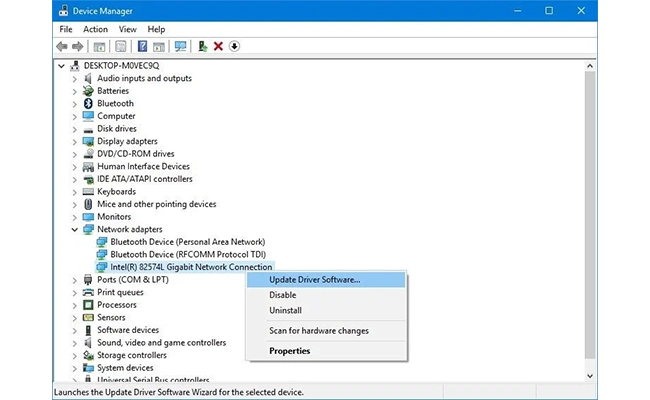Expand the Disk drives node

(75, 129)
